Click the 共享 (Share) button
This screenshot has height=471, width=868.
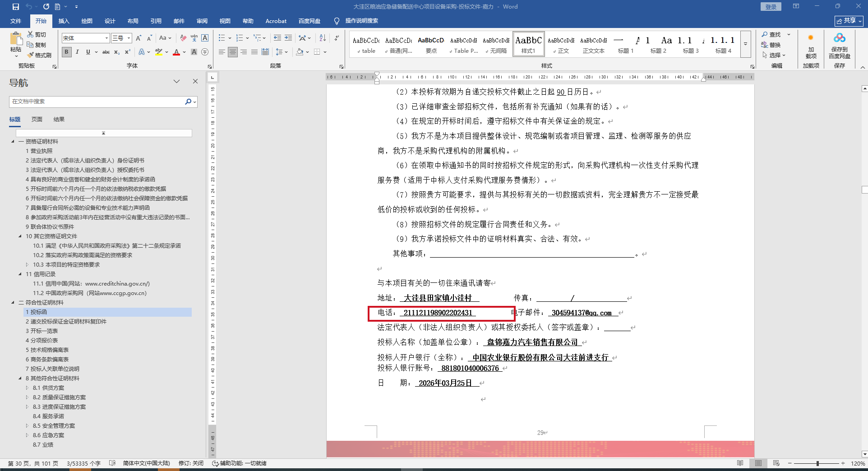(849, 21)
